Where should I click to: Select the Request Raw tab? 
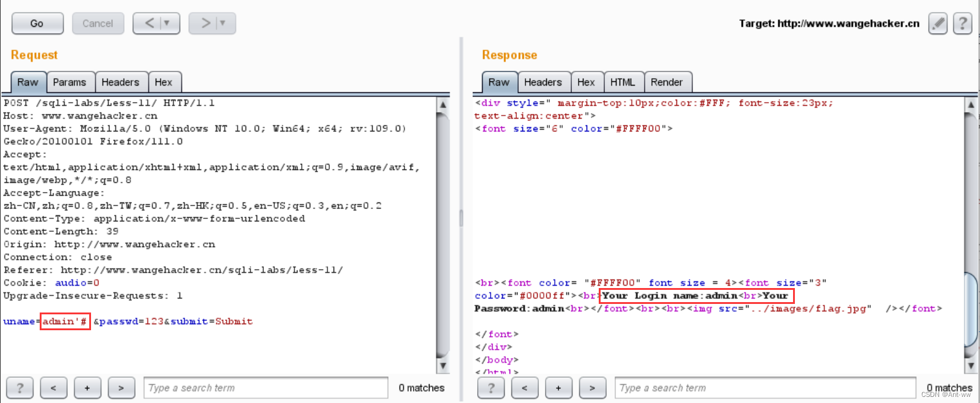28,82
